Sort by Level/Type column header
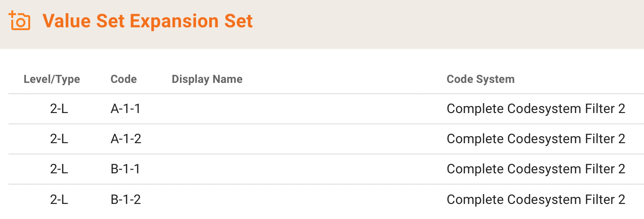 click(x=52, y=79)
